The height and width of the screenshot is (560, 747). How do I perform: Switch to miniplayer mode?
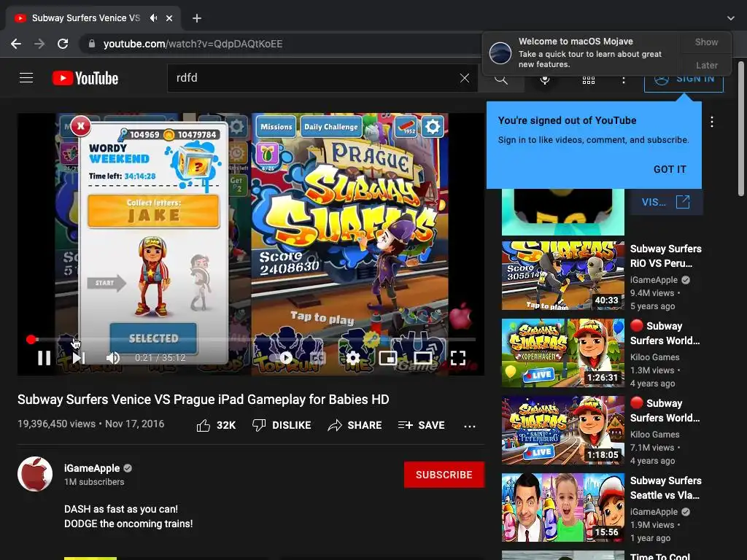tap(388, 357)
